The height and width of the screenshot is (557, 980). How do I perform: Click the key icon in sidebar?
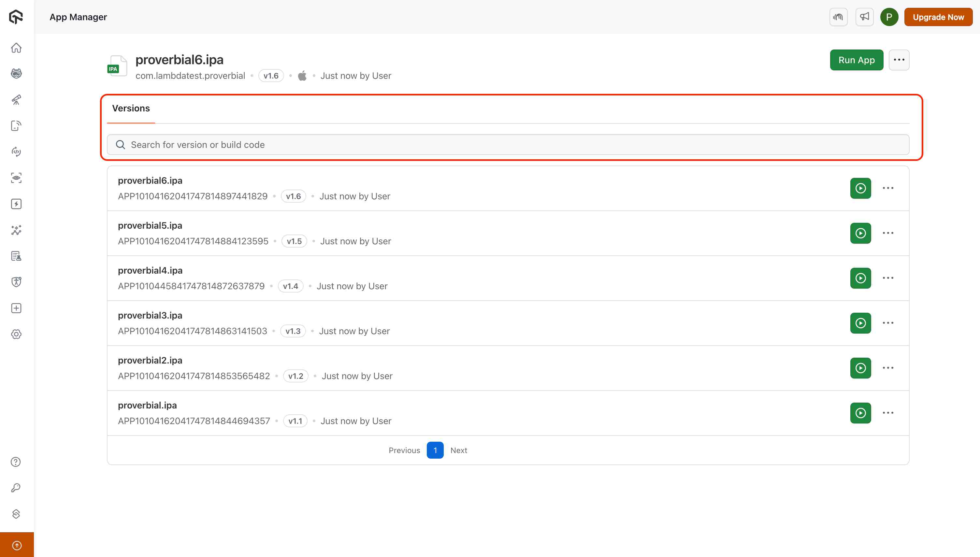(x=16, y=488)
